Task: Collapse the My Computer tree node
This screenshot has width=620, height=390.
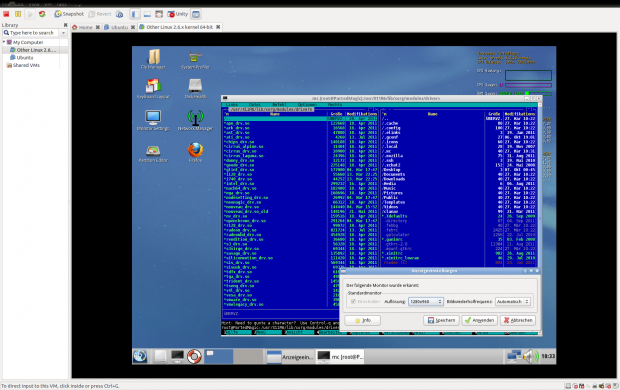Action: coord(4,42)
